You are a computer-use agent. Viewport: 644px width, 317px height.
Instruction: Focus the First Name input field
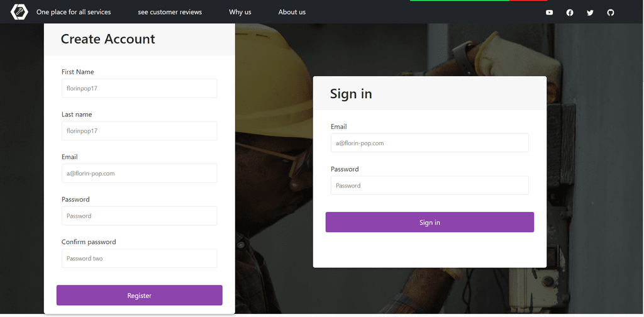coord(139,88)
